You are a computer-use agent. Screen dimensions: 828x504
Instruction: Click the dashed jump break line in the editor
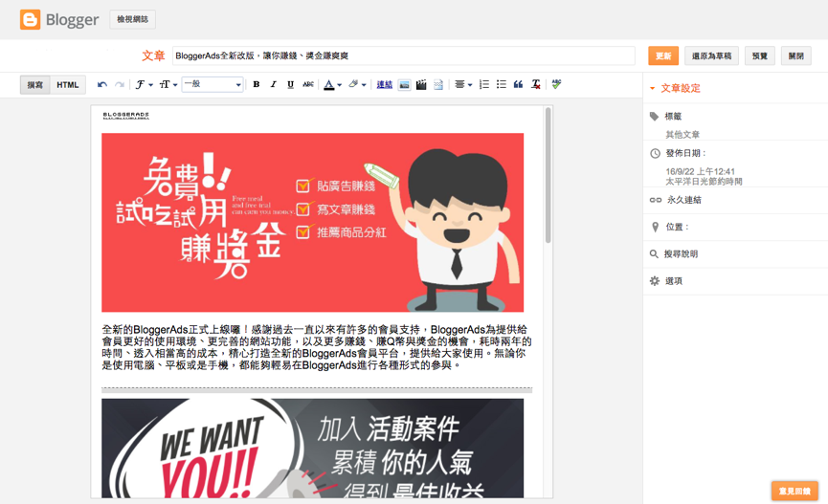(x=317, y=390)
